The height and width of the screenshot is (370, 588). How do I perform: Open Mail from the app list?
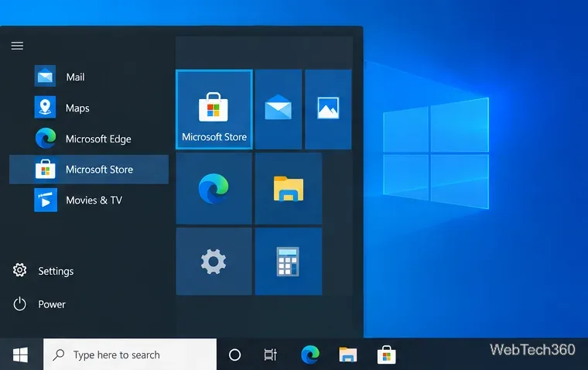pyautogui.click(x=89, y=77)
